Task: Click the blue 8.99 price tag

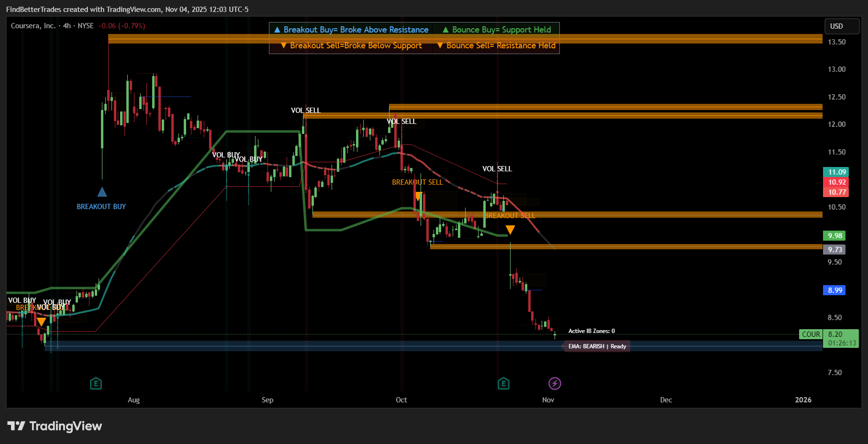Action: [835, 290]
